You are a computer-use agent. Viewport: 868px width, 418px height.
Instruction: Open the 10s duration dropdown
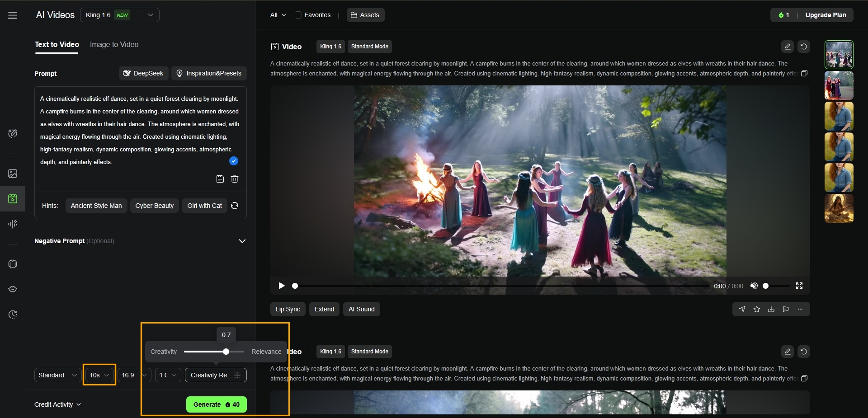(99, 375)
